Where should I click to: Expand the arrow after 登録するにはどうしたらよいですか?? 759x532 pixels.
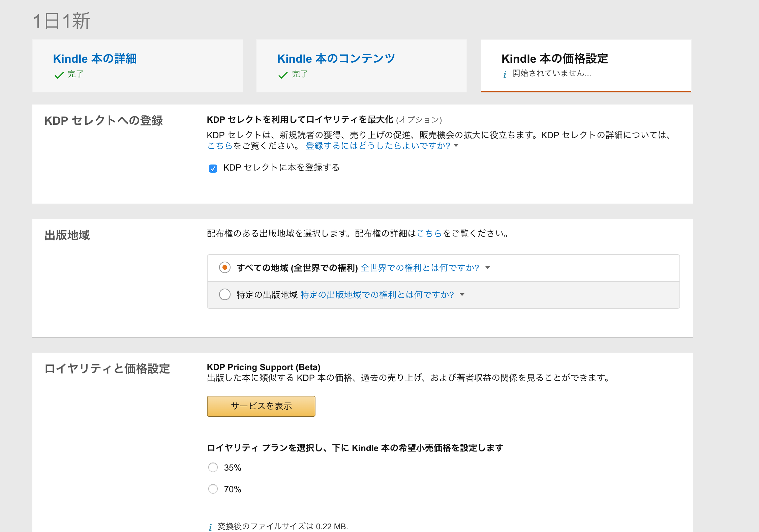coord(456,146)
